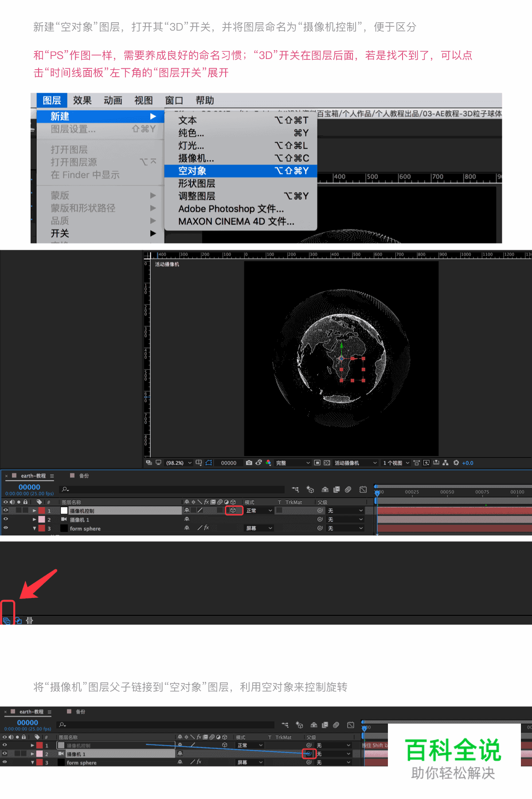Select the Region of Interest icon
Screen dimensions: 532x799
[x=317, y=463]
